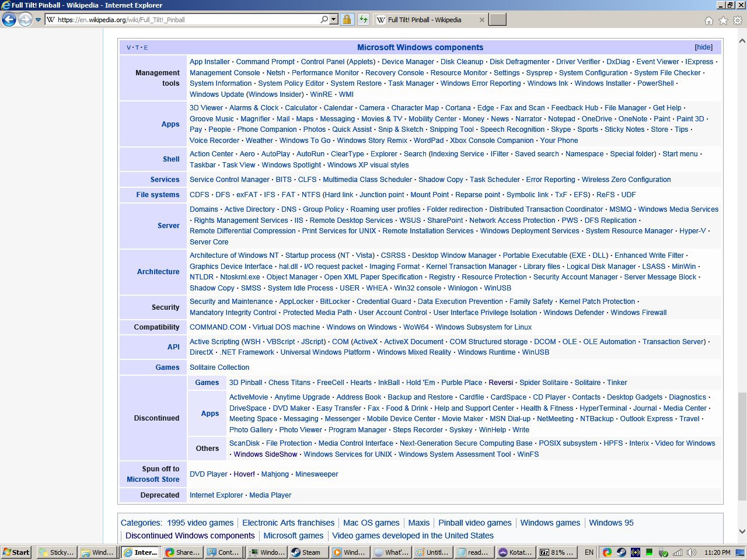Open Favorites star icon

(723, 20)
